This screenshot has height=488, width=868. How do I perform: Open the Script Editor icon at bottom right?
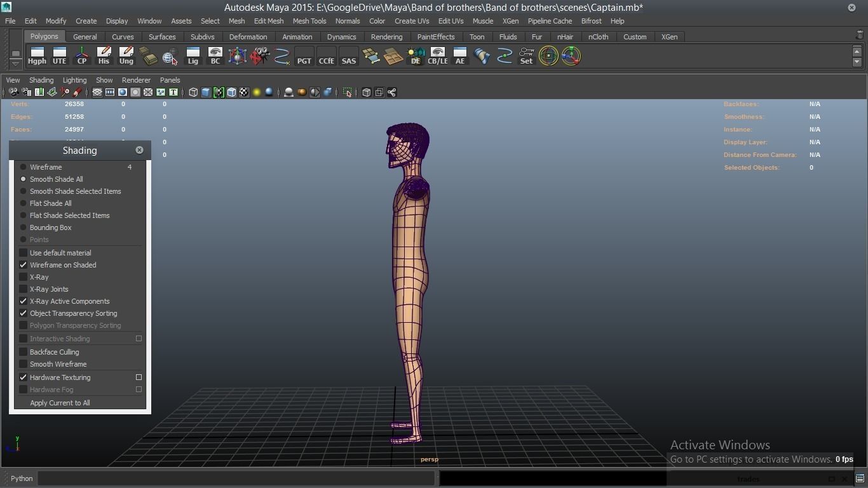point(860,478)
